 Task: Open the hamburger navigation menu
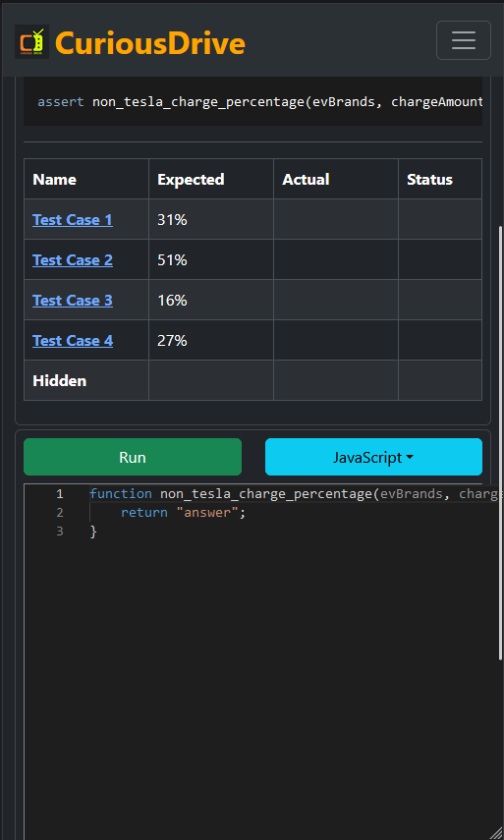click(x=464, y=40)
